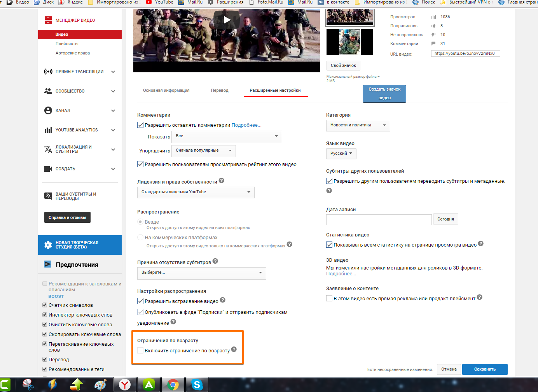Click the Свой значок button
538x392 pixels.
pos(343,65)
